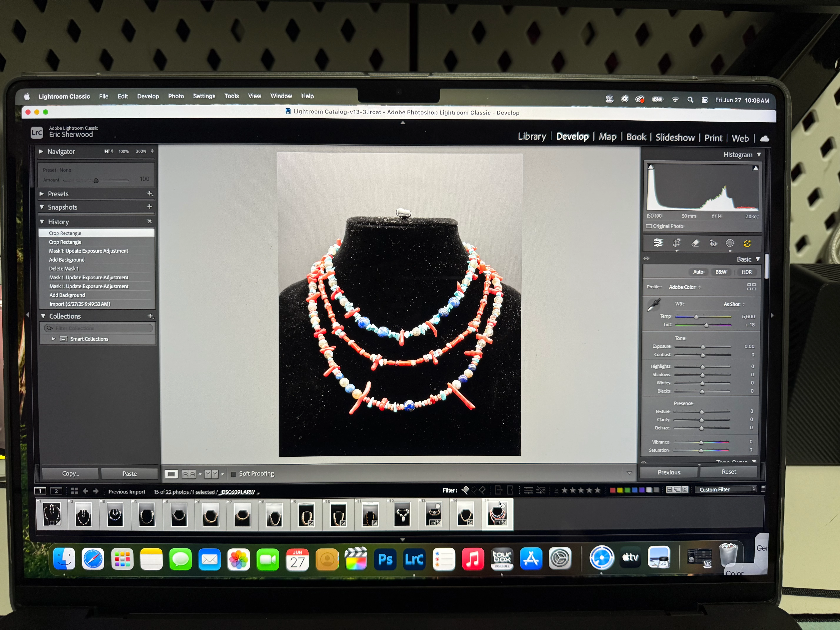The height and width of the screenshot is (630, 840).
Task: Check the Original Photo box
Action: click(649, 226)
